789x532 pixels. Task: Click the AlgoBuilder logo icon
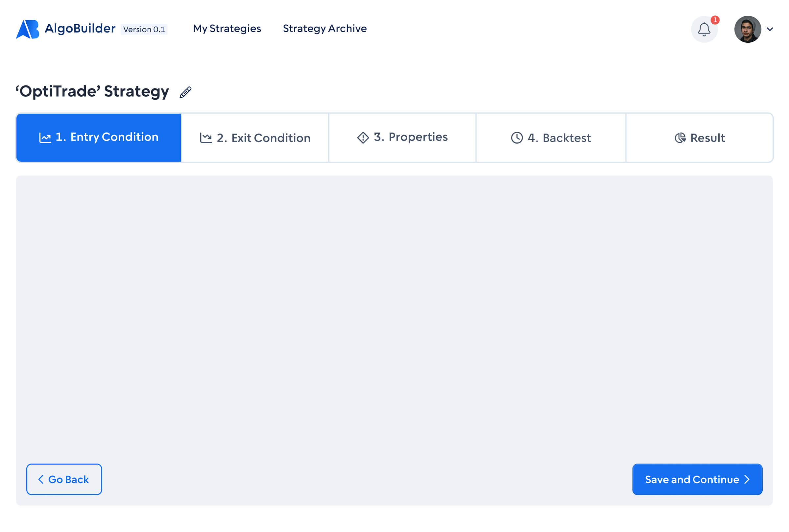(27, 28)
